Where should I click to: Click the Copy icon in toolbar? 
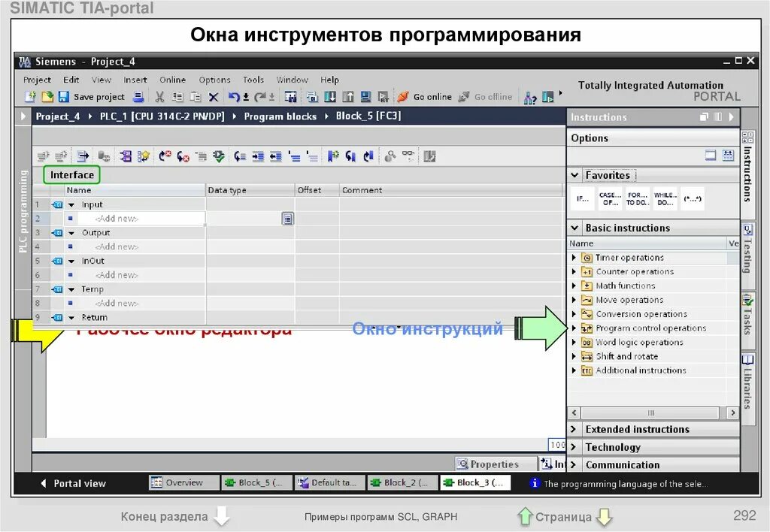pos(177,97)
